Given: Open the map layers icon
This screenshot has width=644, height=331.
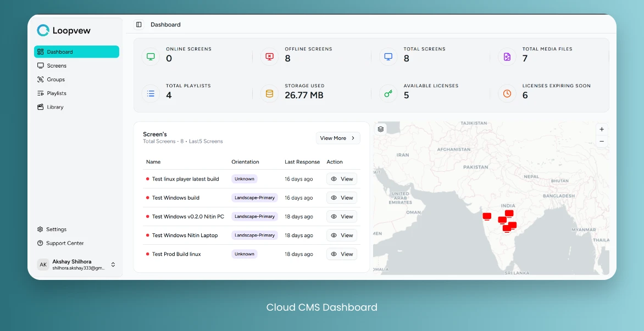Looking at the screenshot, I should (381, 129).
